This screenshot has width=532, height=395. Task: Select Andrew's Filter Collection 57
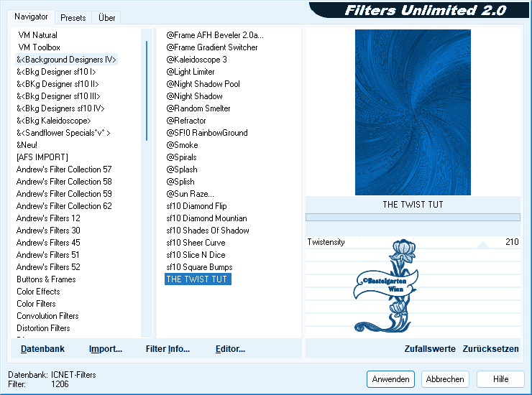click(x=64, y=169)
